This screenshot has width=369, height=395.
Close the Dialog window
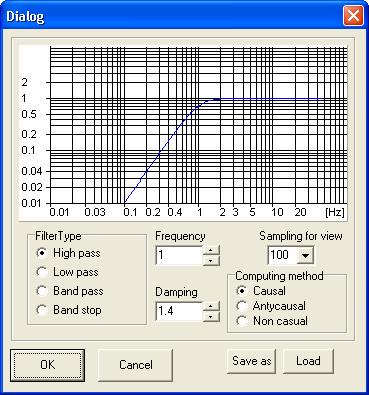click(x=353, y=16)
